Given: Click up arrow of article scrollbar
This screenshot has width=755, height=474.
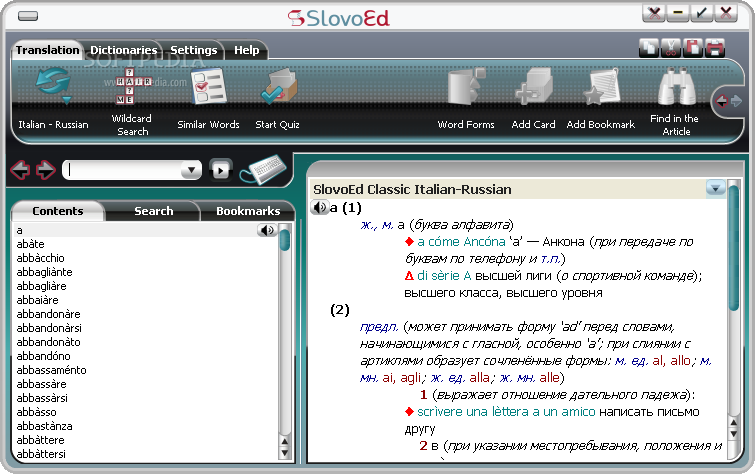Looking at the screenshot, I should point(733,422).
